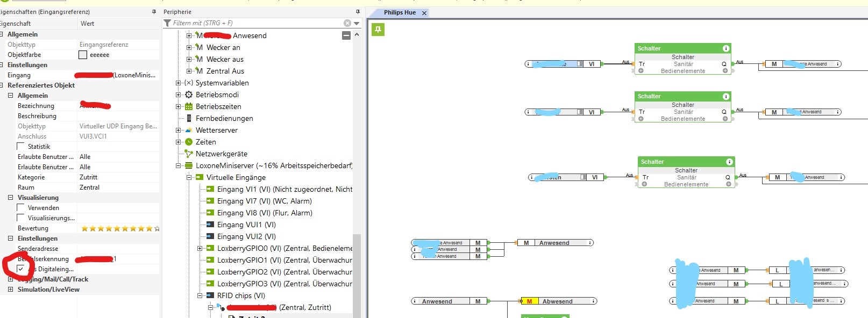868x318 pixels.
Task: Click the icon of LoxberryGPIO2 entry
Action: click(210, 272)
